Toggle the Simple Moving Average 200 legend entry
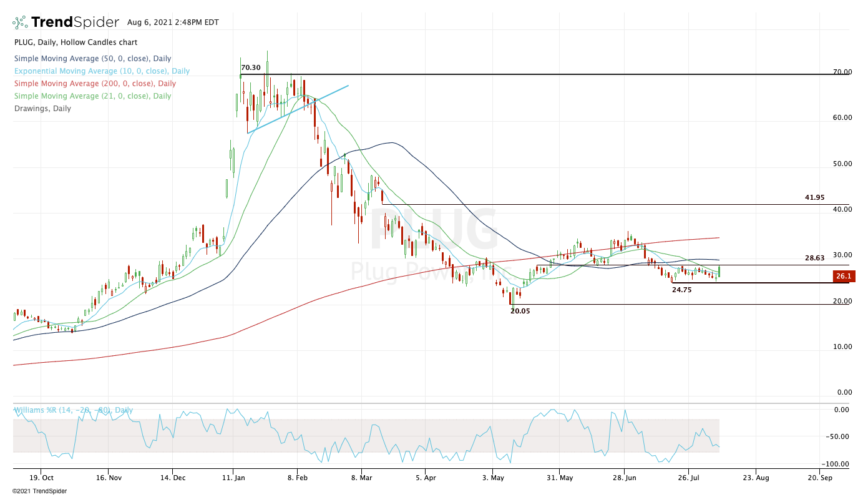This screenshot has height=497, width=868. pyautogui.click(x=95, y=84)
